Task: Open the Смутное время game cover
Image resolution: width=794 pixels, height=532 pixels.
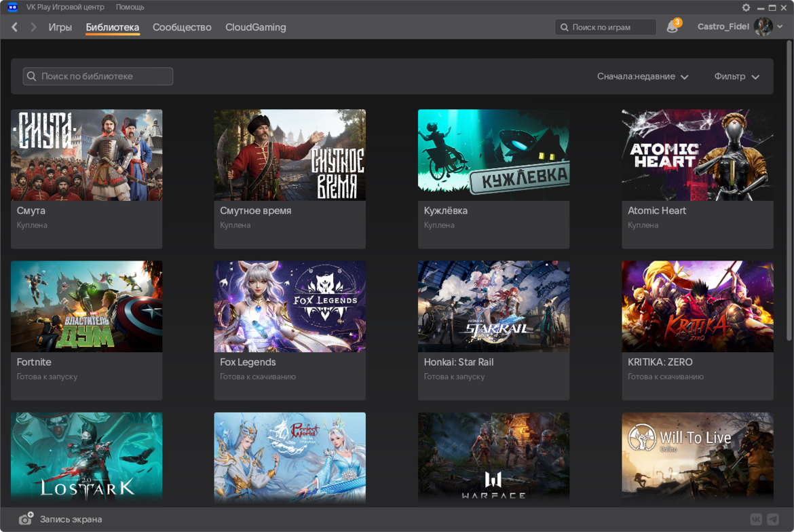Action: point(290,155)
